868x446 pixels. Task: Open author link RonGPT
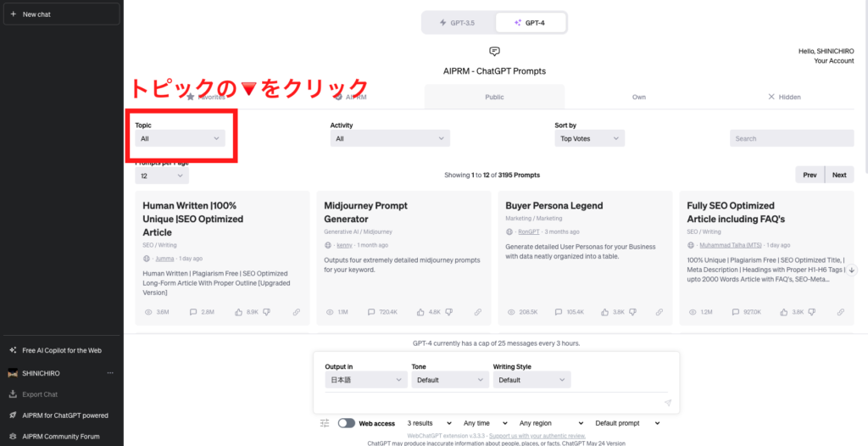pyautogui.click(x=529, y=231)
